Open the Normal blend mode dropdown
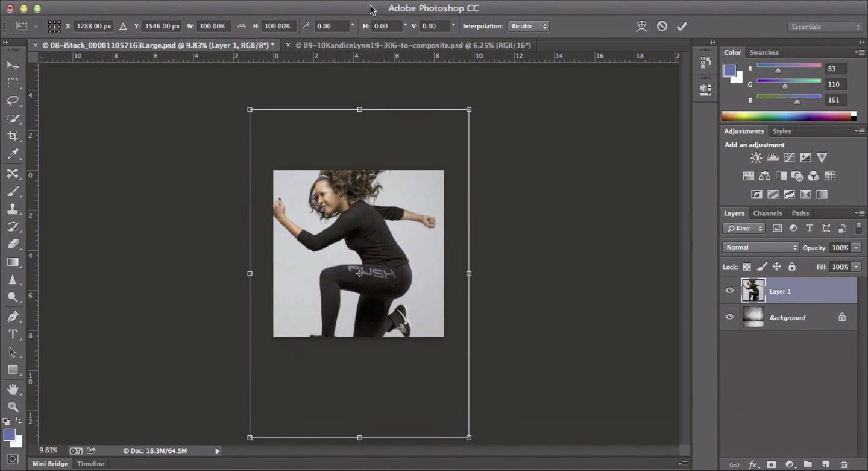Image resolution: width=868 pixels, height=471 pixels. (x=761, y=247)
